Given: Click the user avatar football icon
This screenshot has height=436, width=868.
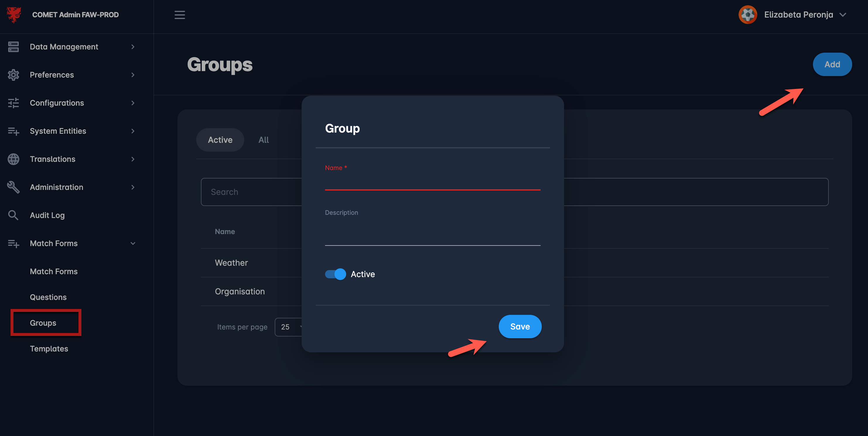Looking at the screenshot, I should [748, 15].
